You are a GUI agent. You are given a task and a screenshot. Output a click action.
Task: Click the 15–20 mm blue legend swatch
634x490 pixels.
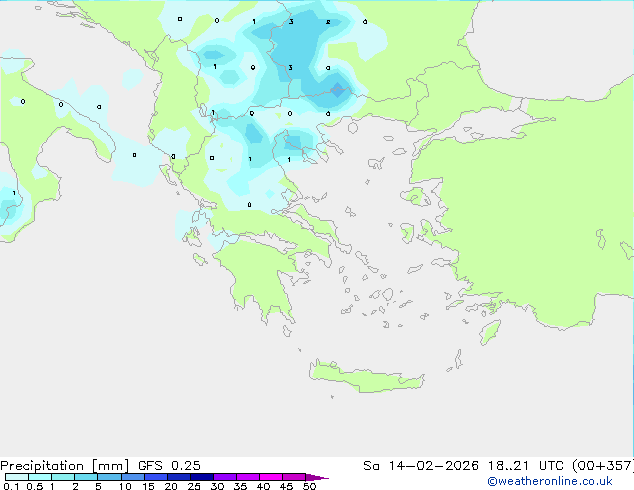coord(156,477)
